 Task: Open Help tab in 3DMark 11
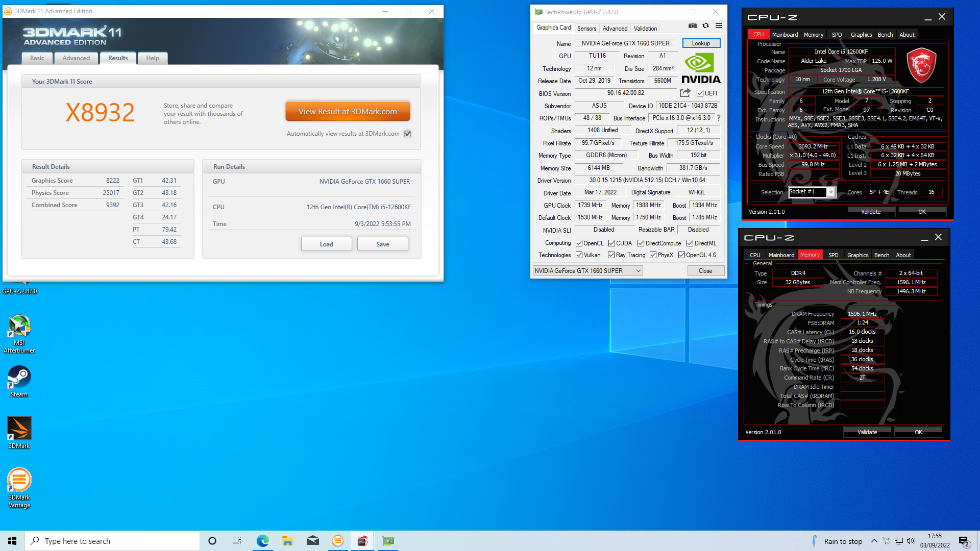tap(153, 58)
